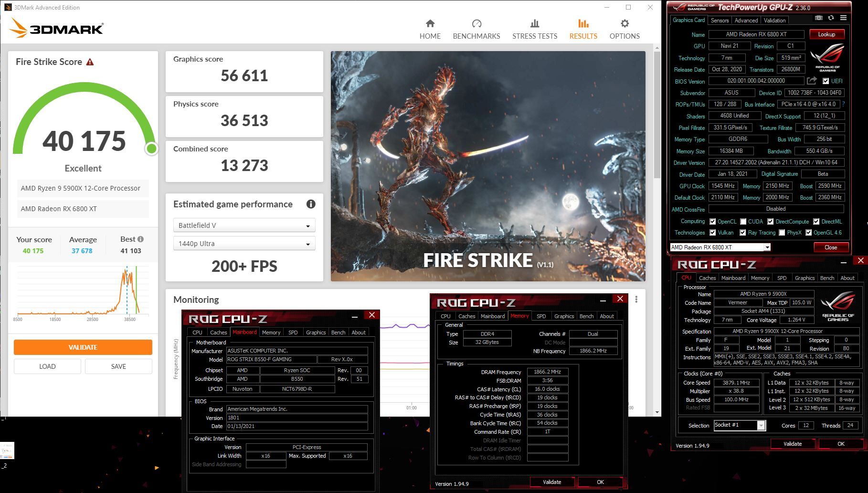Click the desktop thumbnail above the _2 label

click(7, 450)
